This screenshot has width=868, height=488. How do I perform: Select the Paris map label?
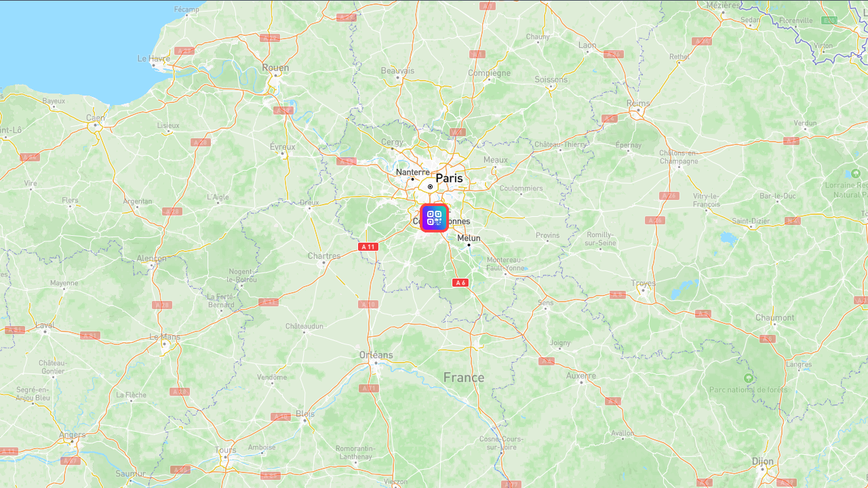point(449,178)
